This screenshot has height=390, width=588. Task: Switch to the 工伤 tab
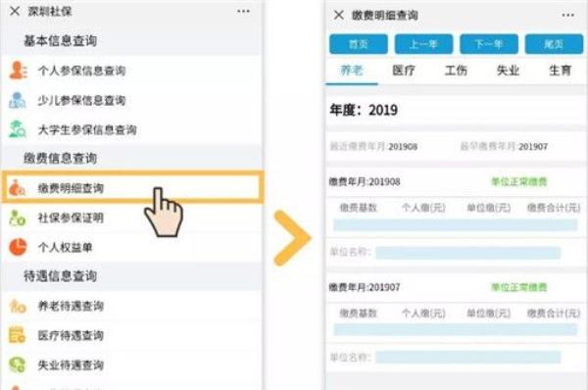tap(456, 71)
